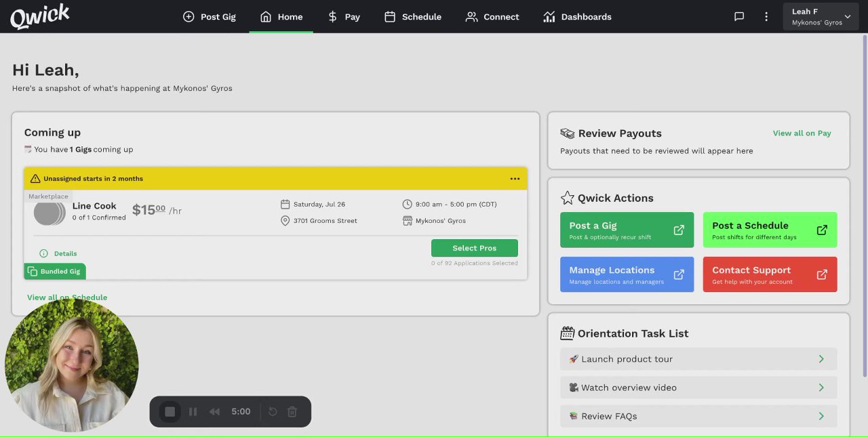This screenshot has width=868, height=437.
Task: Click the $15.00 /hr rate
Action: 157,210
